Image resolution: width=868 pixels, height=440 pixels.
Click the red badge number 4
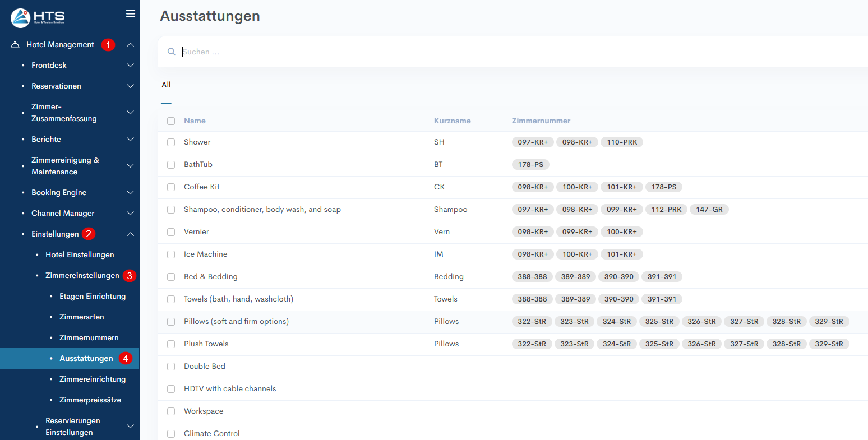126,358
